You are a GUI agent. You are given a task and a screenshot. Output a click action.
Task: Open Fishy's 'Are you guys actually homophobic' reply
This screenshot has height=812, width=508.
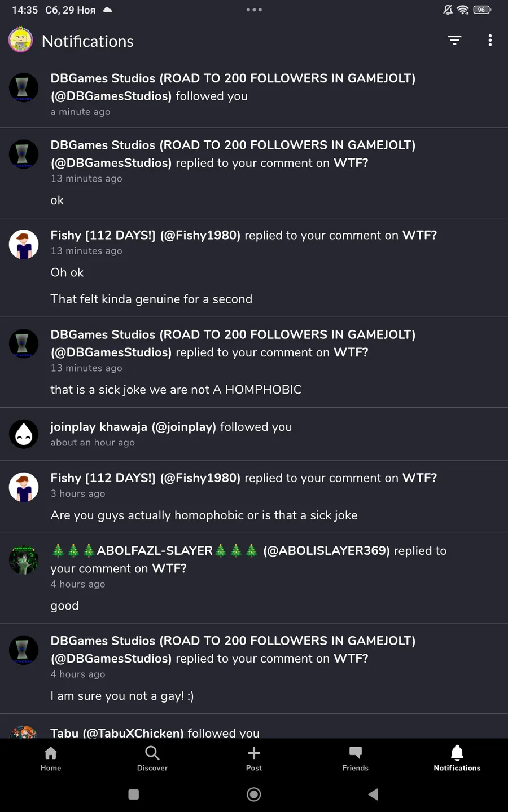[254, 497]
